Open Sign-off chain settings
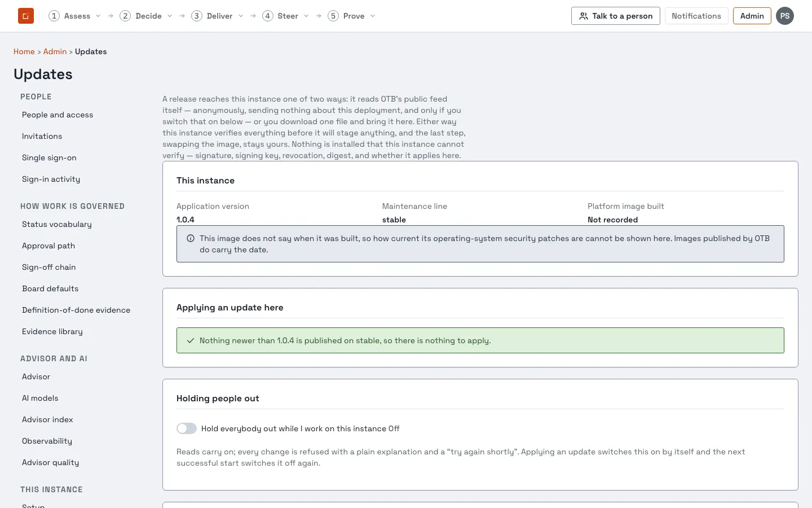This screenshot has height=508, width=812. point(49,267)
